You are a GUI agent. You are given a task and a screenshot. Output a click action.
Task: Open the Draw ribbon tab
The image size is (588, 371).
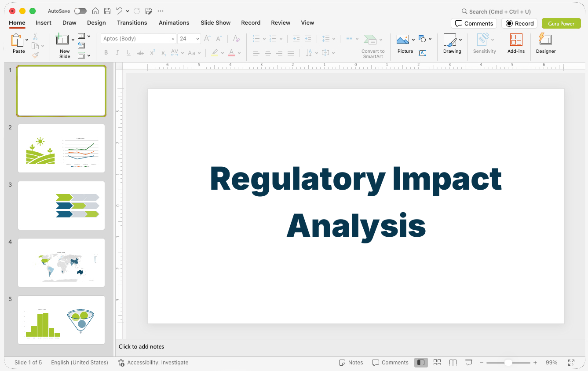tap(69, 22)
